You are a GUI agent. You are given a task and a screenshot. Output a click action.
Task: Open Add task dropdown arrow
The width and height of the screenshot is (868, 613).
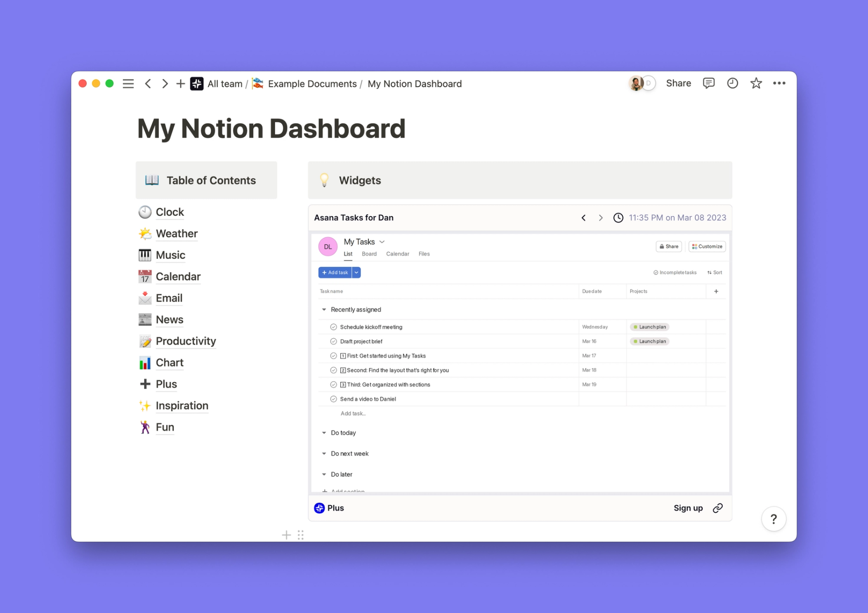coord(356,273)
